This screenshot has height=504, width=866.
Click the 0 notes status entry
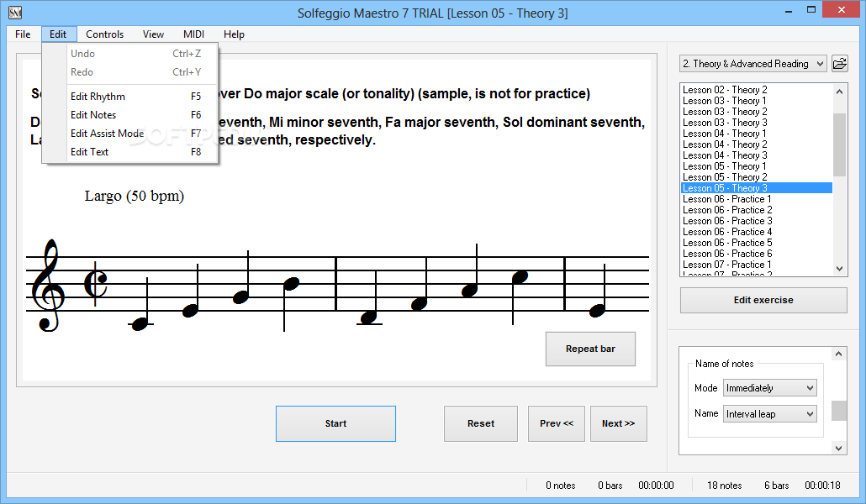point(560,486)
